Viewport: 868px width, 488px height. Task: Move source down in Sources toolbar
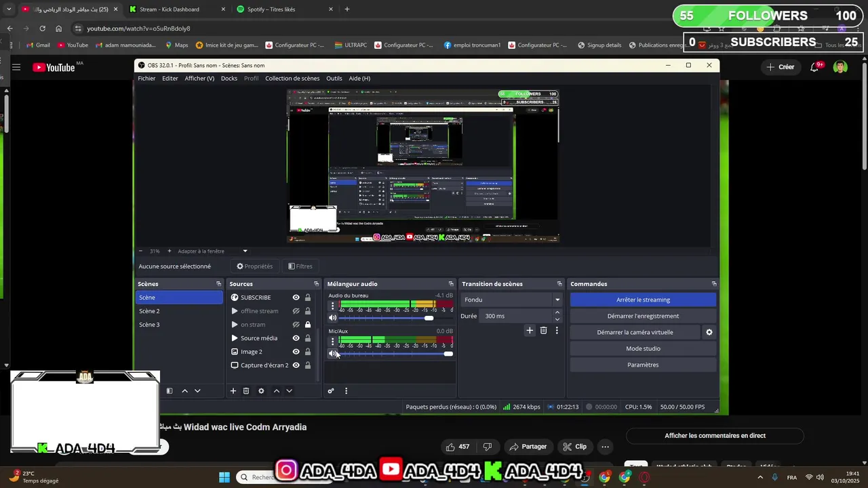pos(289,391)
